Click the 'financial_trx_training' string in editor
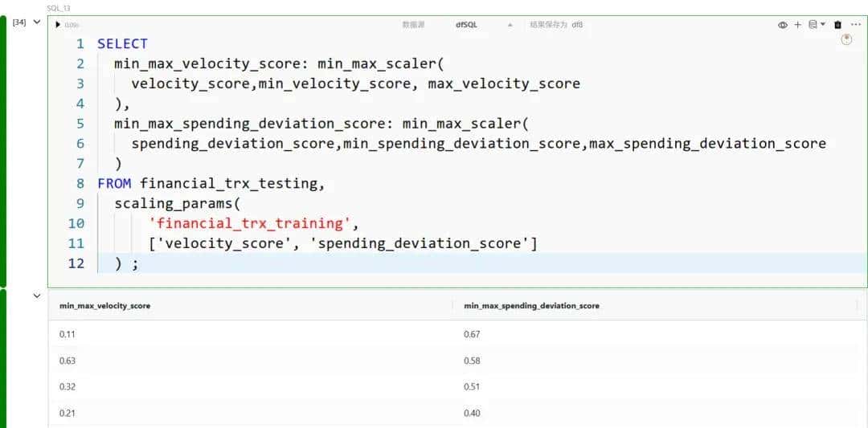The width and height of the screenshot is (868, 428). click(x=250, y=223)
